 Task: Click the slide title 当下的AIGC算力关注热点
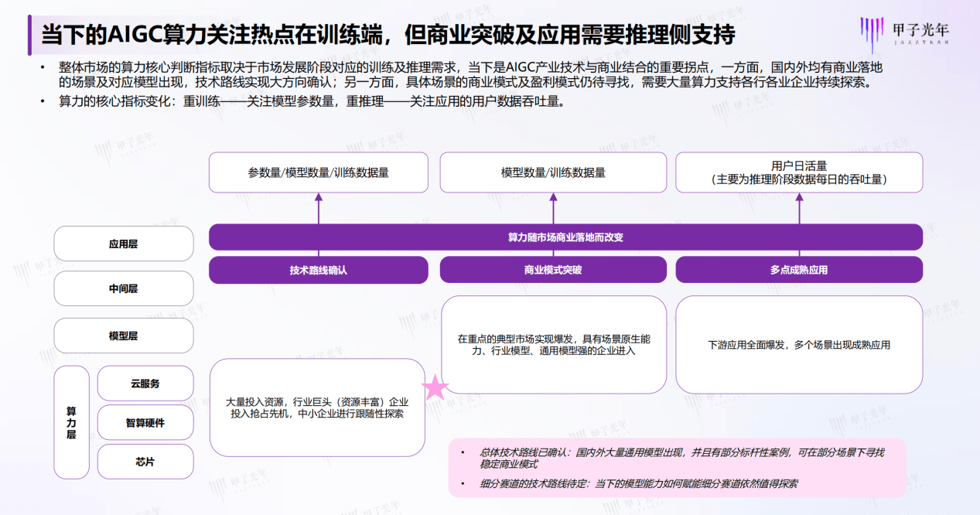click(x=388, y=35)
